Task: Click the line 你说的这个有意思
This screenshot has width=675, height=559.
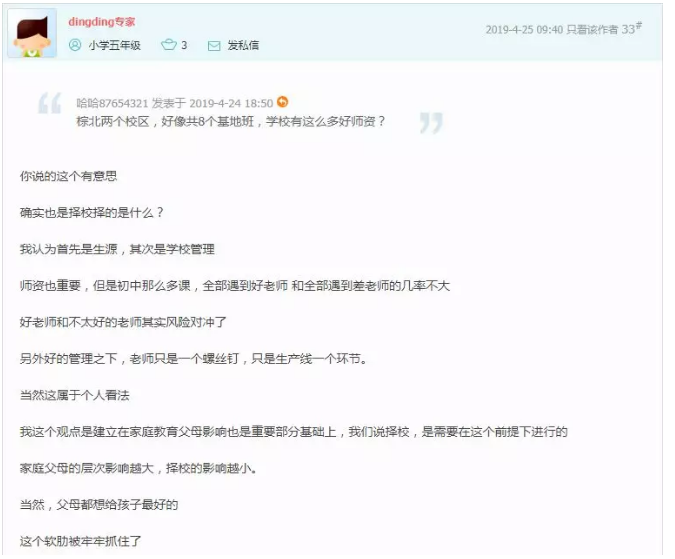Action: [x=68, y=176]
